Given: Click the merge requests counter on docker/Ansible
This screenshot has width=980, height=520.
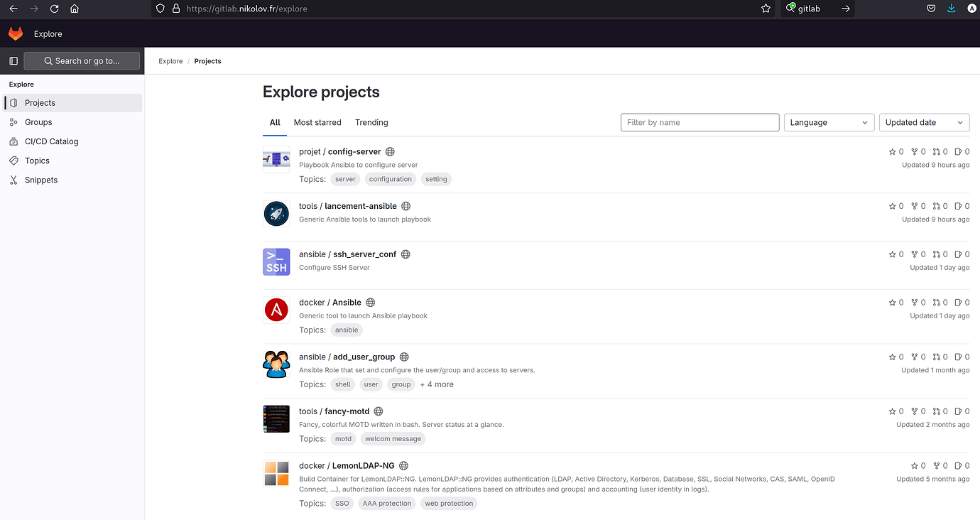Looking at the screenshot, I should 940,302.
